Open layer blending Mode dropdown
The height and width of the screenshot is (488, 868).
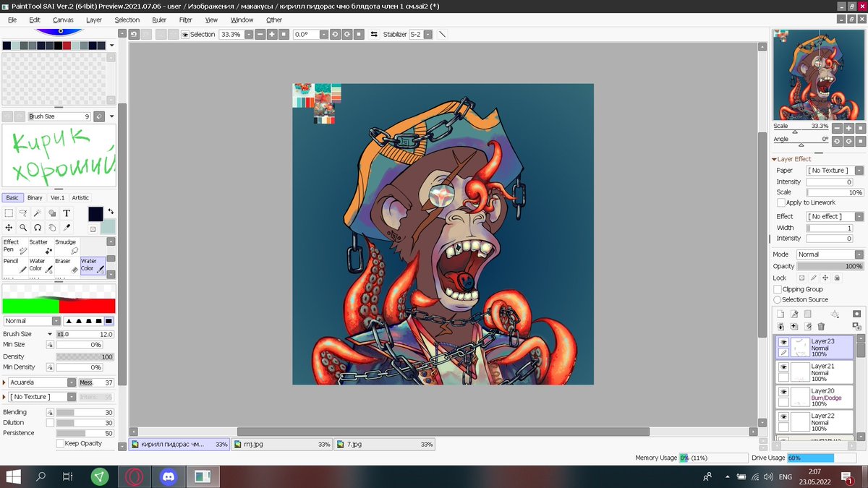click(859, 254)
